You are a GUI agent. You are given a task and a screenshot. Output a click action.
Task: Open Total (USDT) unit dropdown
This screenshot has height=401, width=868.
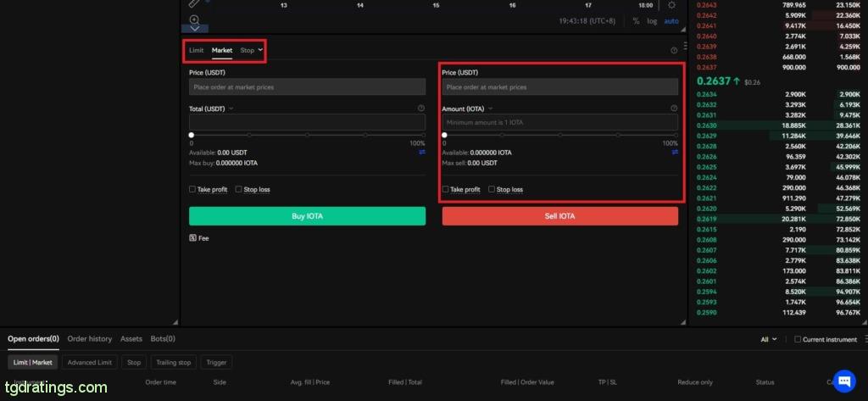[x=231, y=109]
